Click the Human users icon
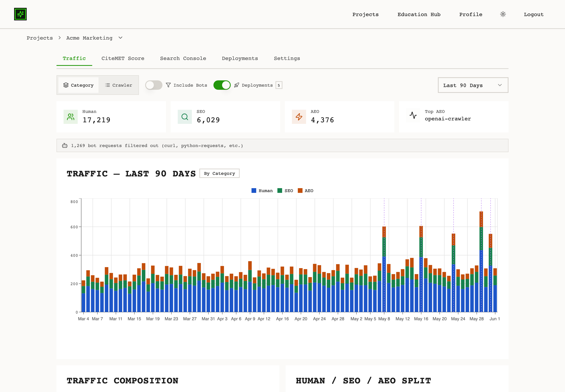565x392 pixels. click(x=71, y=117)
